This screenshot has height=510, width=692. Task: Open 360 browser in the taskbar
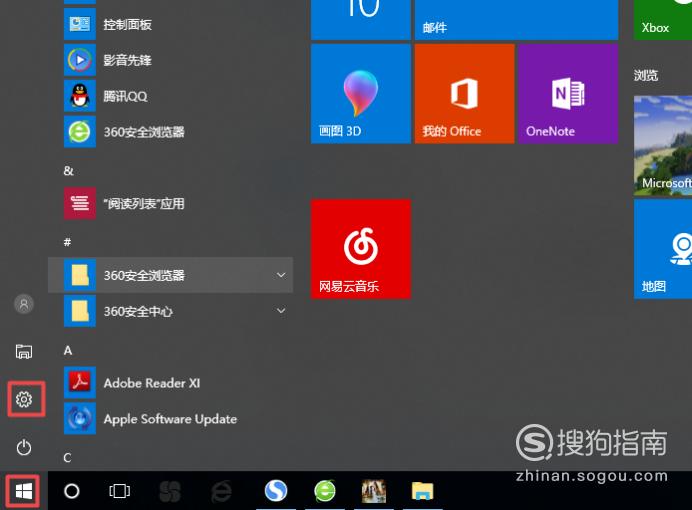coord(325,491)
